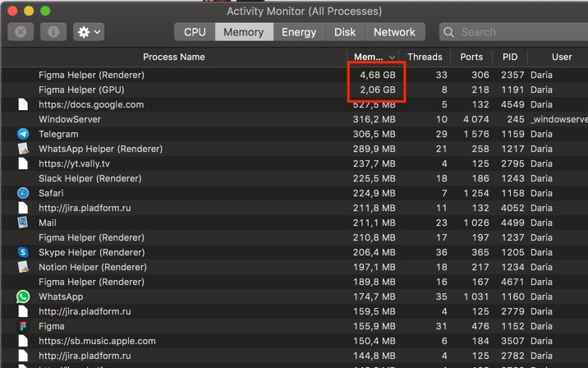Click the WhatsApp green icon

pos(23,297)
